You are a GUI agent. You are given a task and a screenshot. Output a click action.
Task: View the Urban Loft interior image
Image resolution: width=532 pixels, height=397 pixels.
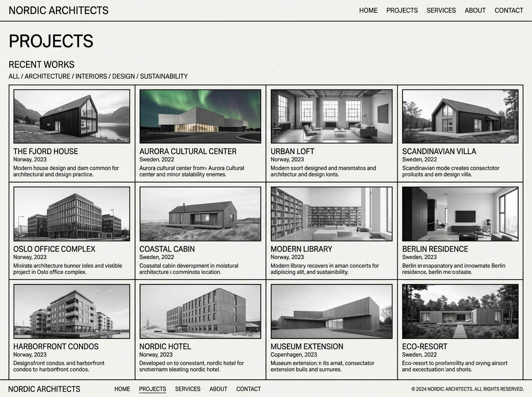coord(332,116)
